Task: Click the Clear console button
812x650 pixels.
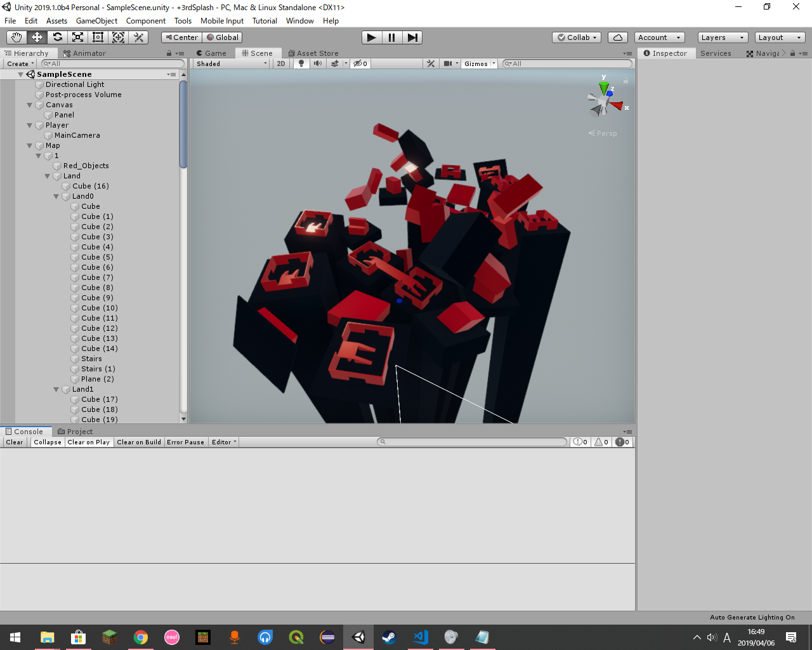Action: coord(15,442)
